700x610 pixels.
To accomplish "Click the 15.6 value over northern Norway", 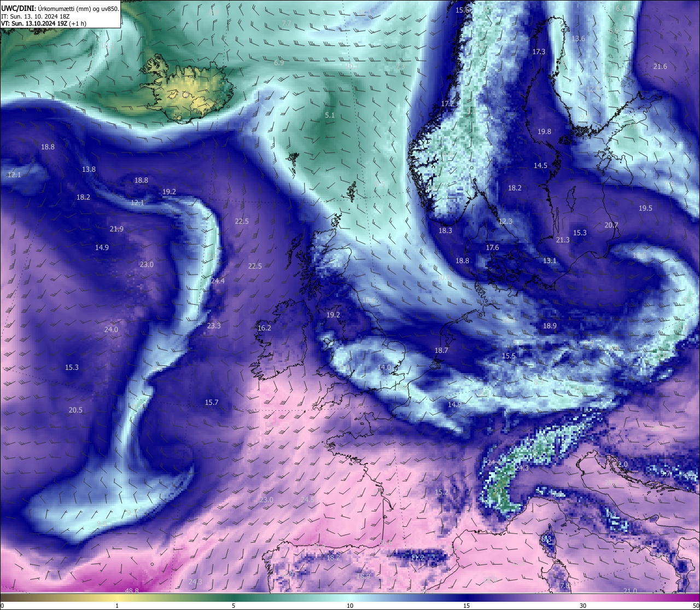I will click(463, 10).
